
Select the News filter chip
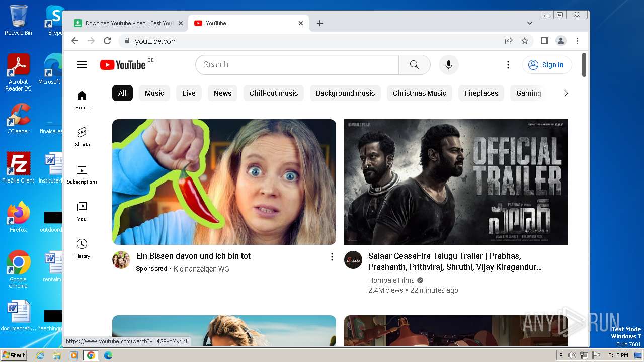(x=222, y=93)
